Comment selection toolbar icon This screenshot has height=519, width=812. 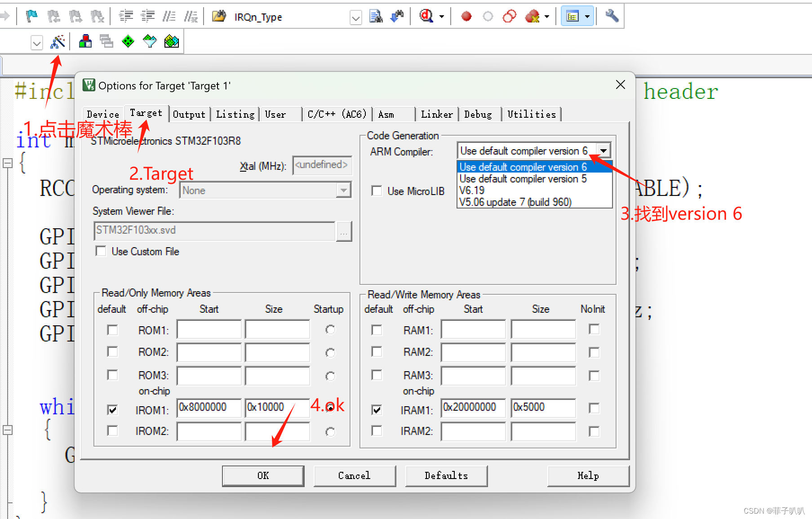[169, 17]
